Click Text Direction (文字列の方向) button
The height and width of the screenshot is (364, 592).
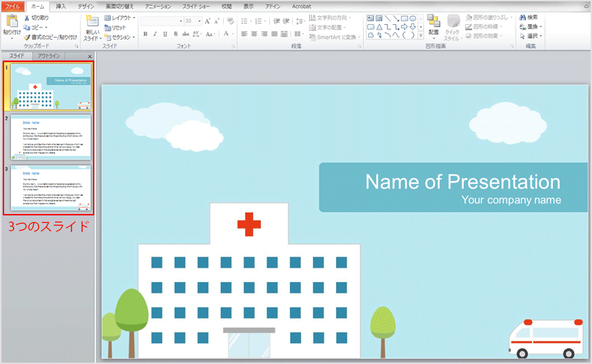(330, 18)
